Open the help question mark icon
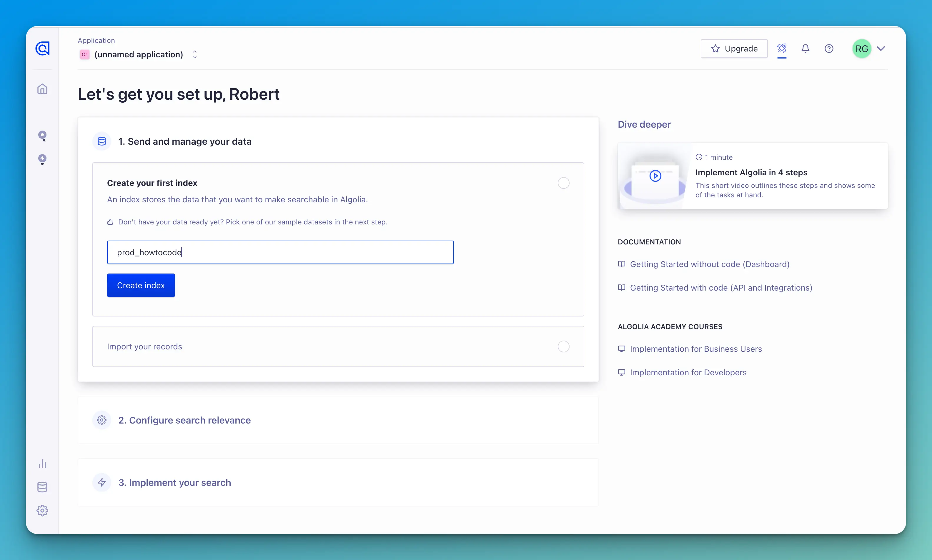 (x=829, y=48)
